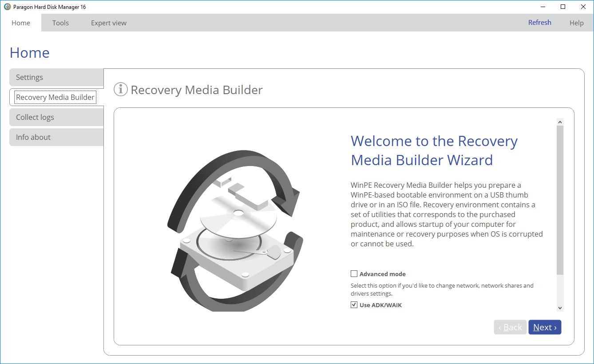The image size is (594, 364).
Task: Click Next to continue the wizard
Action: (x=545, y=327)
